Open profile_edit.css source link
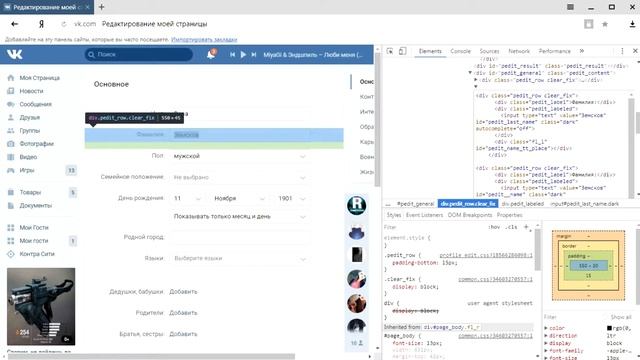Viewport: 640px width, 360px height. coord(486,255)
